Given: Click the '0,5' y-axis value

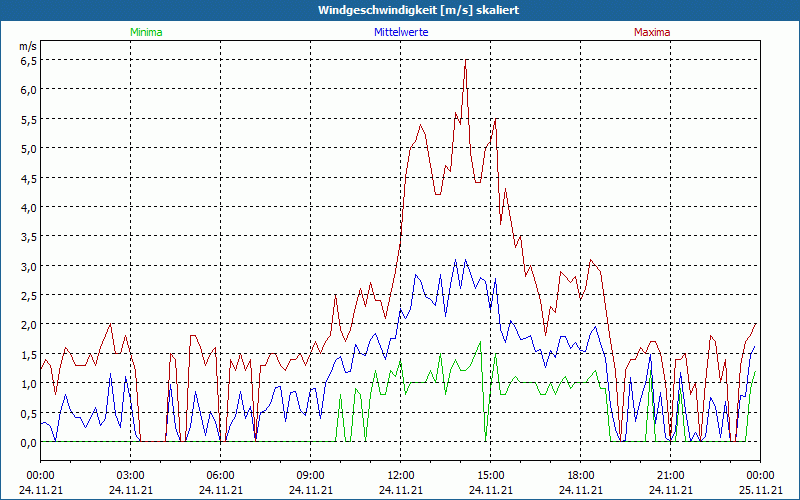Looking at the screenshot, I should click(x=29, y=414).
